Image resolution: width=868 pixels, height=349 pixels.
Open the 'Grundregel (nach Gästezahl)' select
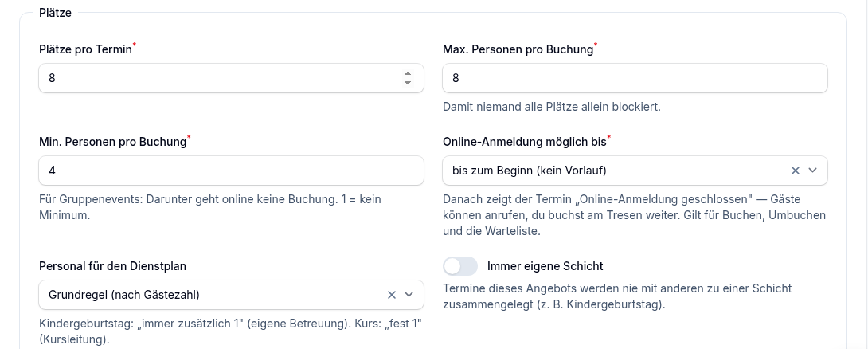click(x=232, y=295)
